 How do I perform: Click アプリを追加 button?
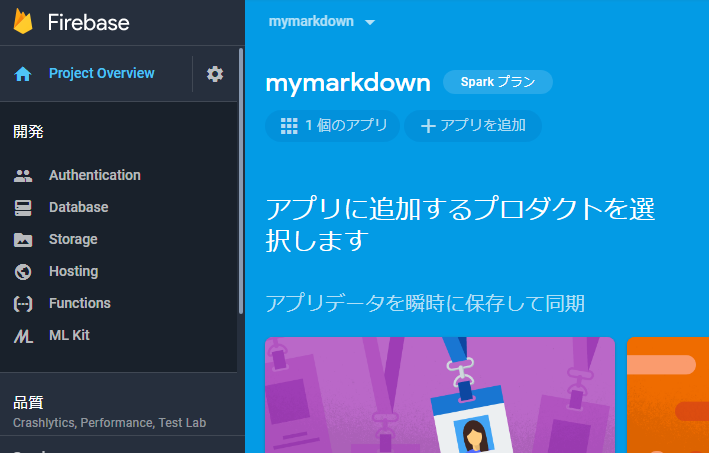[x=473, y=126]
